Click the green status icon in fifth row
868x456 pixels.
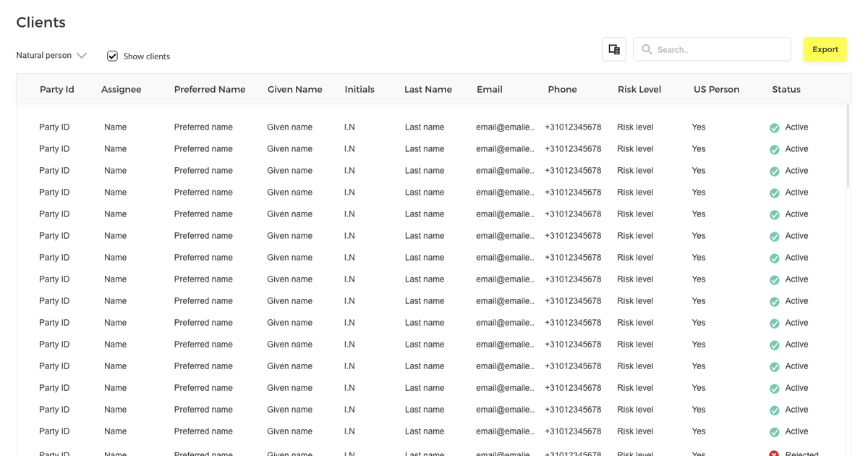point(774,215)
